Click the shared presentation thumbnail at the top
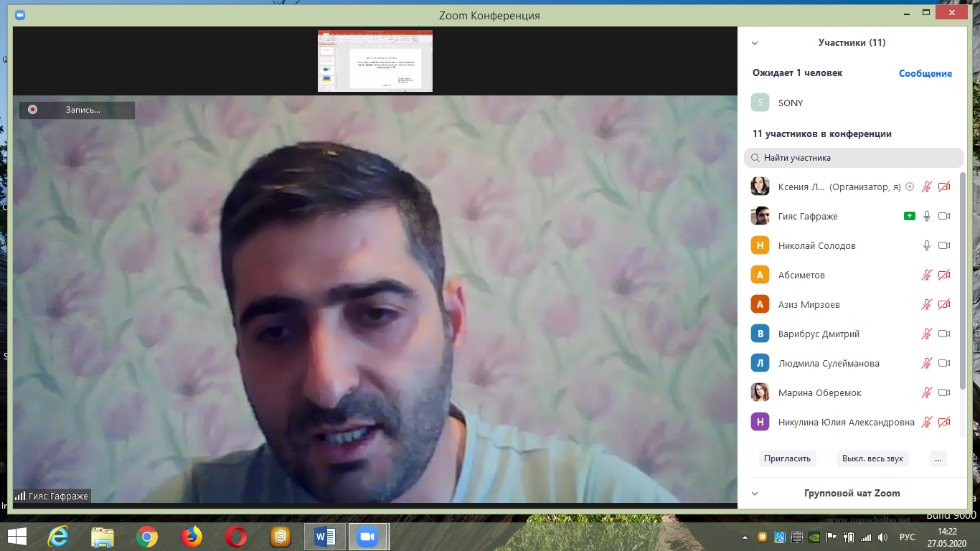 coord(375,61)
